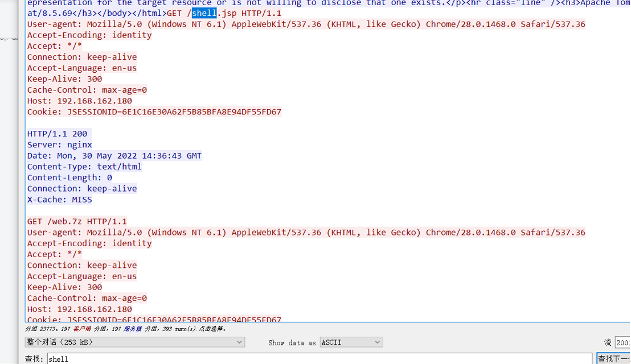Click the 'X-Cache: MISS' header line
This screenshot has width=631, height=364.
point(60,200)
